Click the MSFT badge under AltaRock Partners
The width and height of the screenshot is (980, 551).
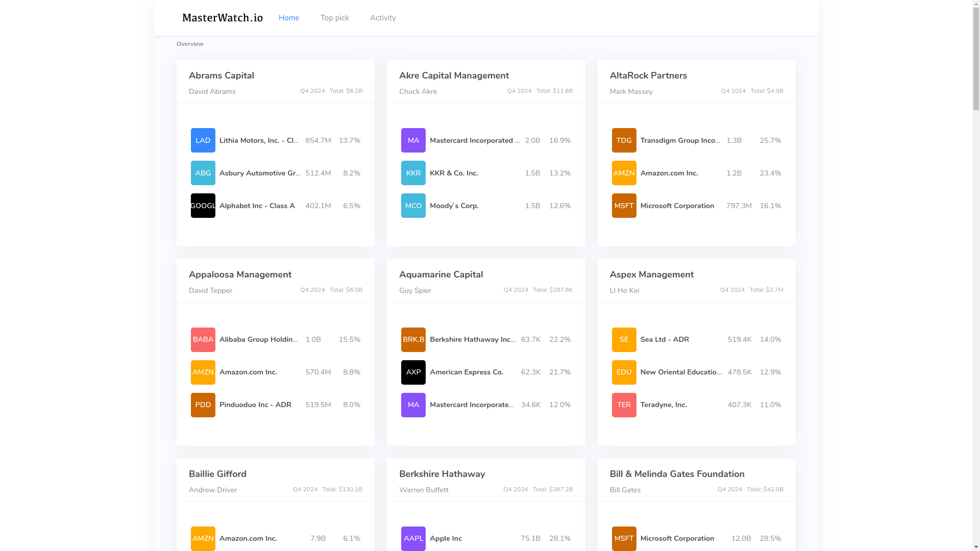624,206
